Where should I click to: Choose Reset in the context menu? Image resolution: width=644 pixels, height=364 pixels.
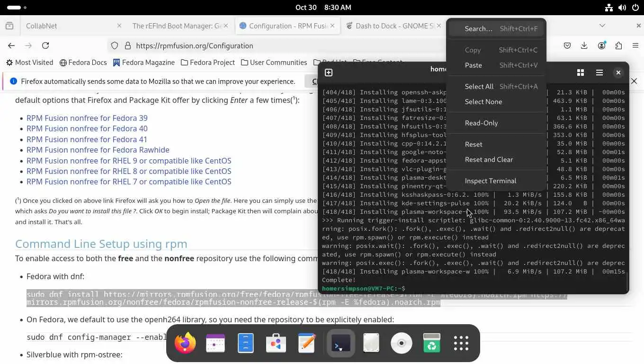coord(496,144)
